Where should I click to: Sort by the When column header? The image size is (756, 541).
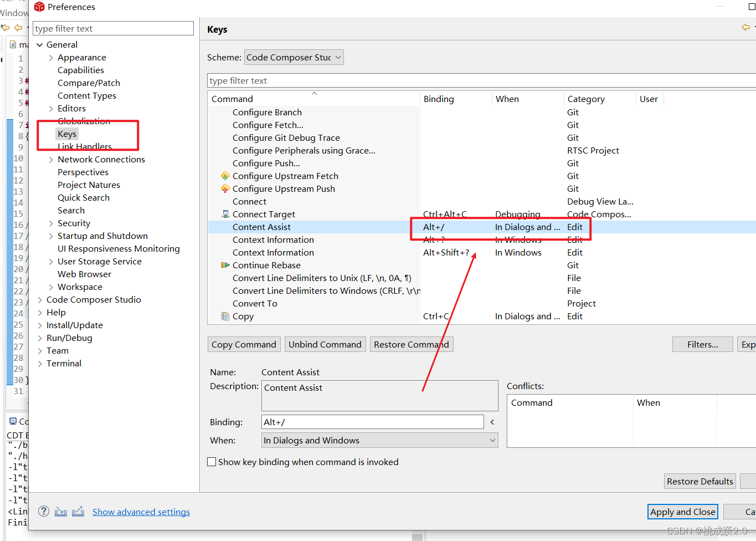pyautogui.click(x=528, y=99)
